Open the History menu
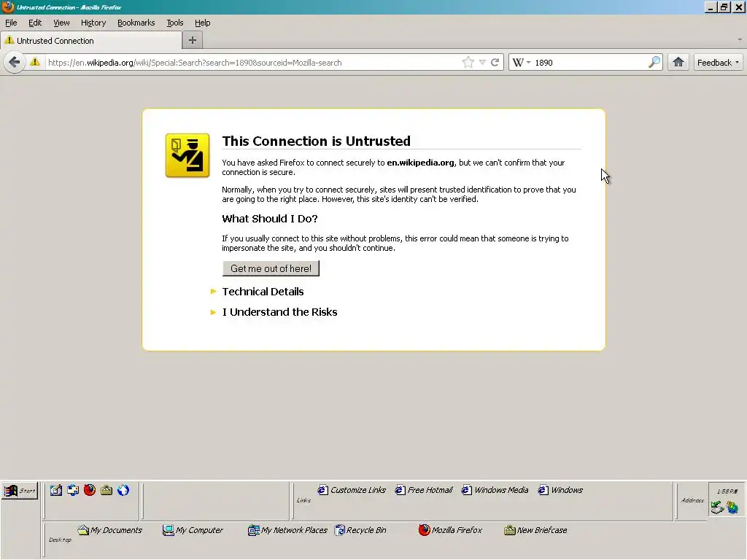This screenshot has height=560, width=747. coord(93,23)
